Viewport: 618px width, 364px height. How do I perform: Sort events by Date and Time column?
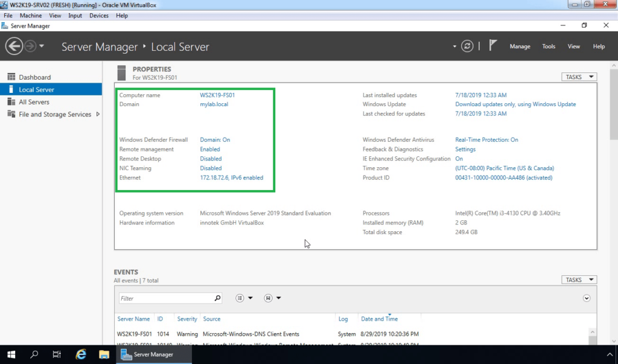tap(379, 319)
